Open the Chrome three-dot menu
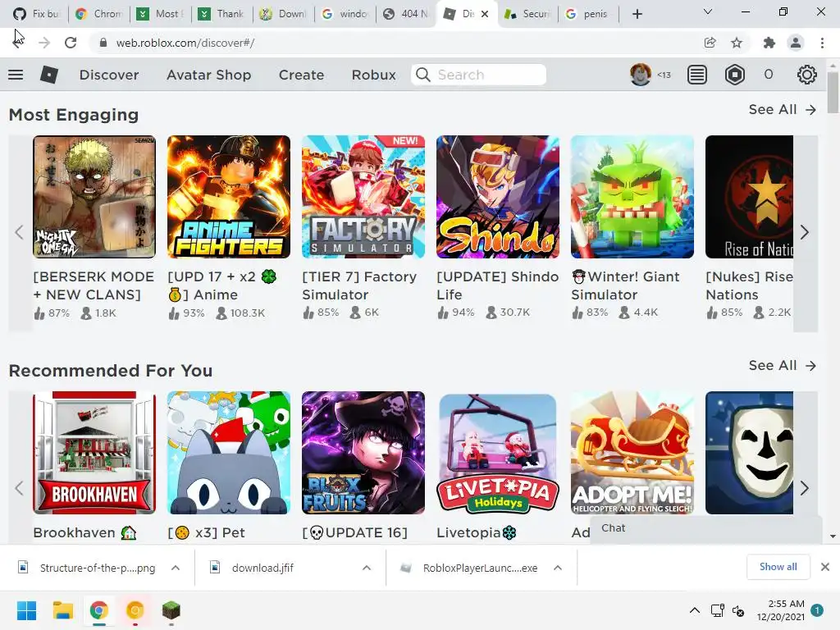Viewport: 840px width, 630px height. point(822,43)
